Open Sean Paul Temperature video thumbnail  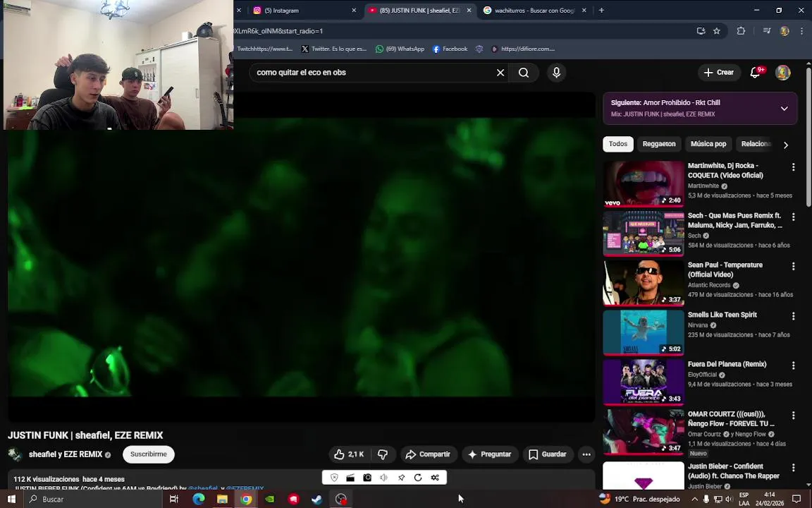click(643, 283)
